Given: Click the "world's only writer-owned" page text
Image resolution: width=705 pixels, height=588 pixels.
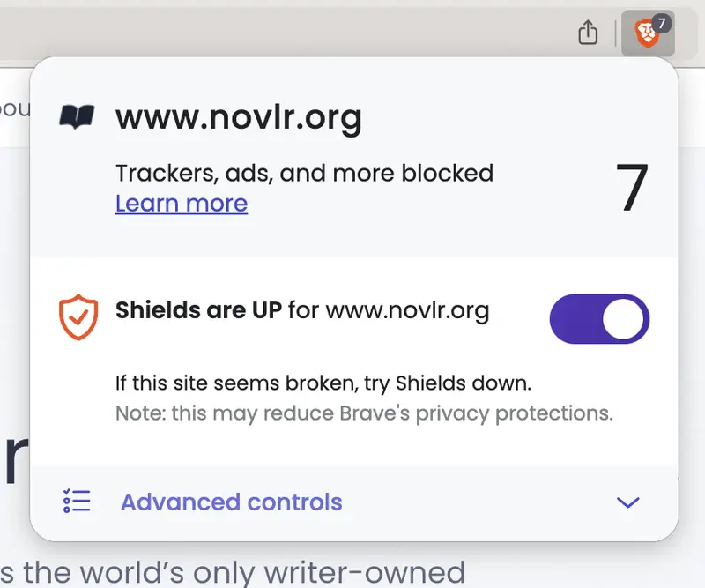Looking at the screenshot, I should [238, 571].
